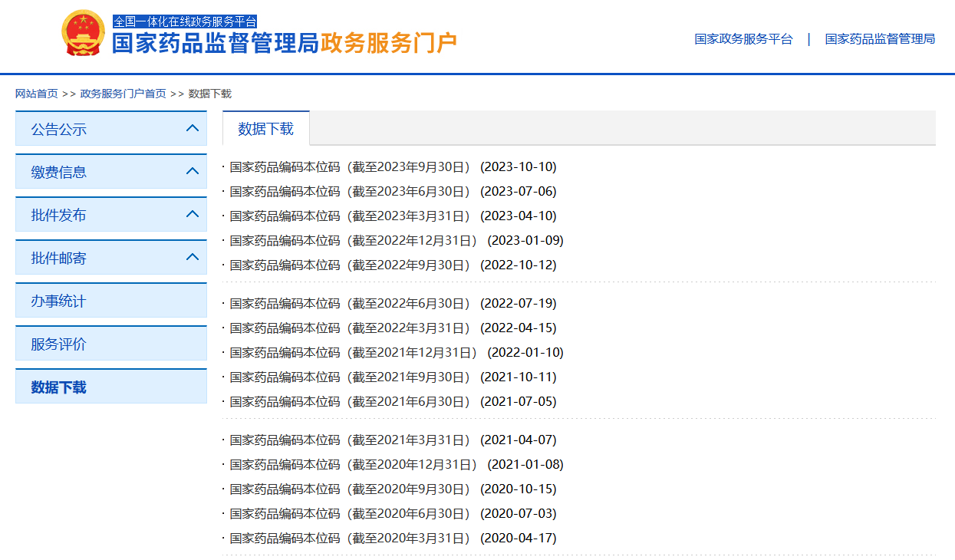The height and width of the screenshot is (560, 955).
Task: Select the 数据下载 sidebar item
Action: [111, 387]
